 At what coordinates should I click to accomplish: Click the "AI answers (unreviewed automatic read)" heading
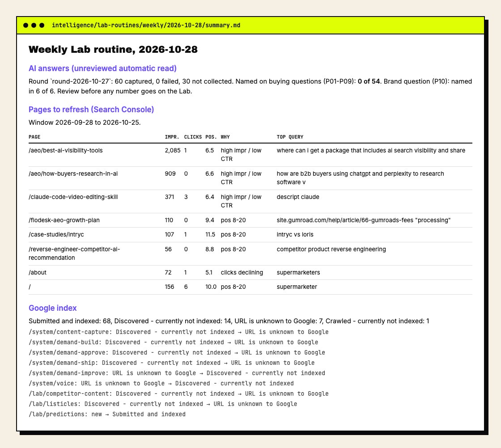click(x=102, y=68)
